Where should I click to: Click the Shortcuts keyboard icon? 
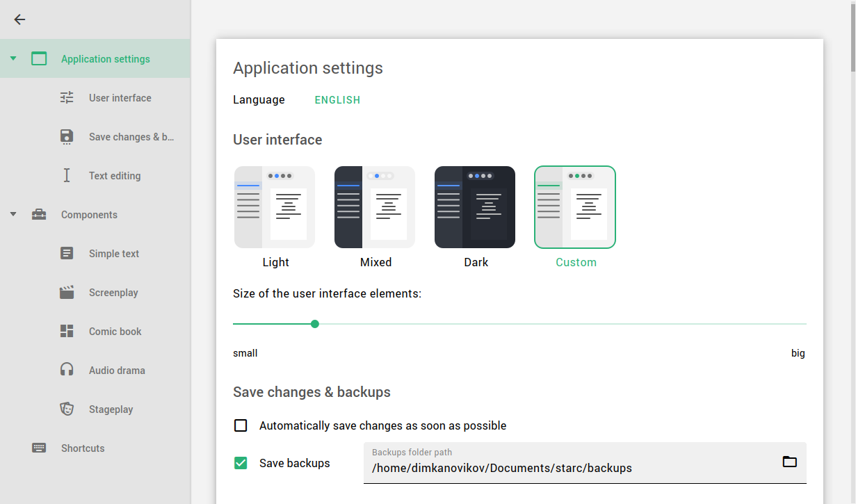tap(39, 448)
